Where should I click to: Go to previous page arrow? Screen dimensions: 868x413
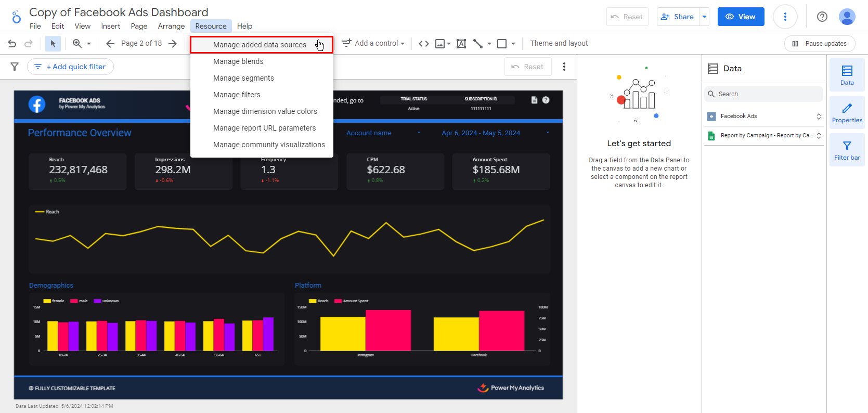click(x=110, y=44)
